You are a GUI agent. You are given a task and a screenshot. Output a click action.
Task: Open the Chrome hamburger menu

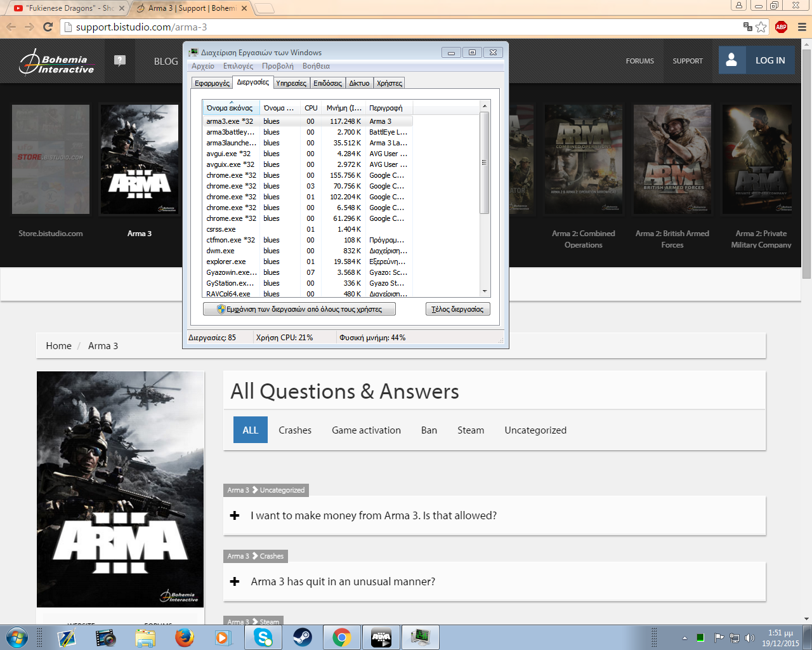[x=802, y=27]
